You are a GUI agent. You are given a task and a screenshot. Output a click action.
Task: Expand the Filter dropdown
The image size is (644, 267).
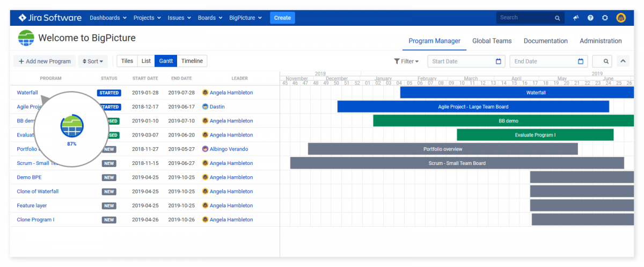click(x=407, y=61)
